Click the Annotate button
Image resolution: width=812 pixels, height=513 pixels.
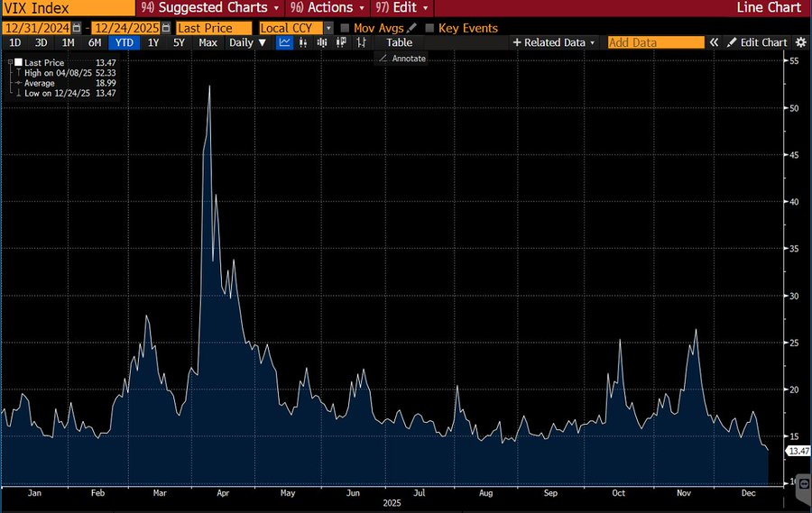coord(402,59)
